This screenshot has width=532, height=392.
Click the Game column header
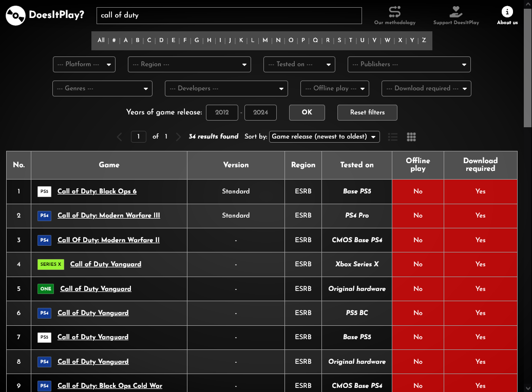(109, 165)
